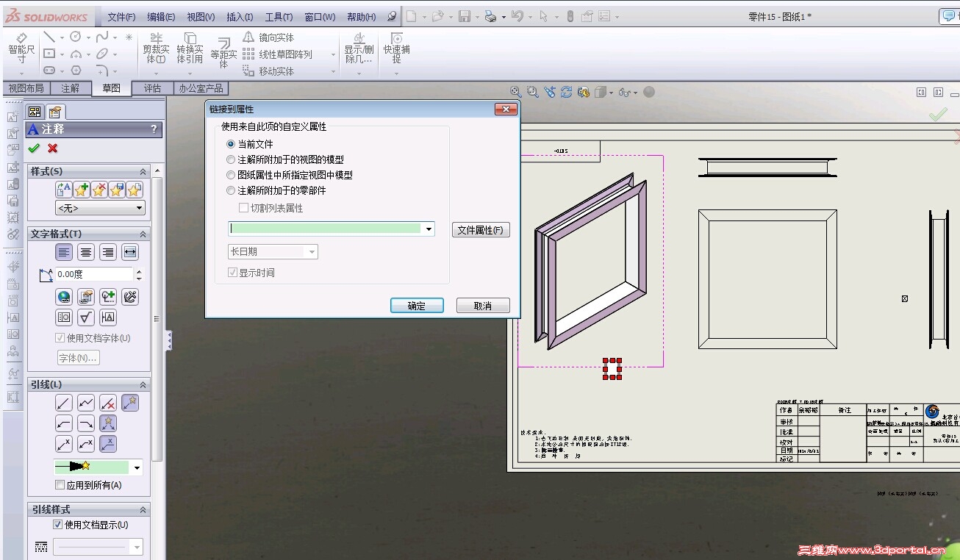Select the Smart Dimension (智能尺寸) tool
960x560 pixels.
pyautogui.click(x=21, y=49)
